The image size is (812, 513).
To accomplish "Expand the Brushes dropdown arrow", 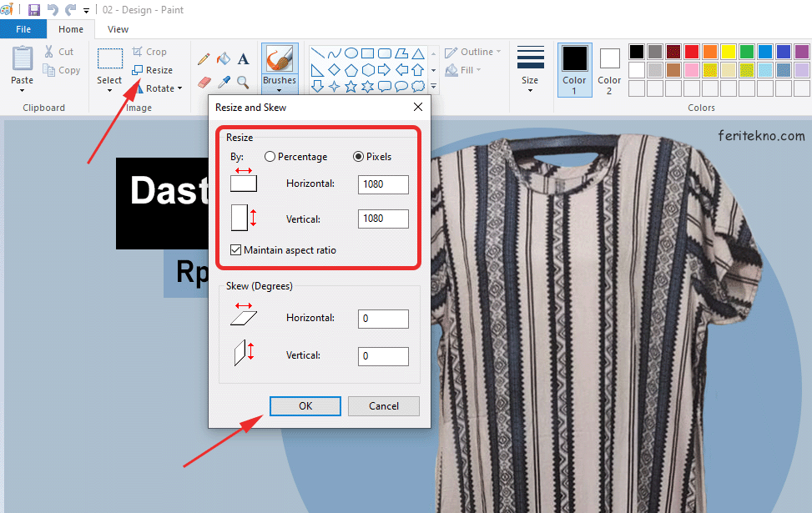I will [279, 91].
